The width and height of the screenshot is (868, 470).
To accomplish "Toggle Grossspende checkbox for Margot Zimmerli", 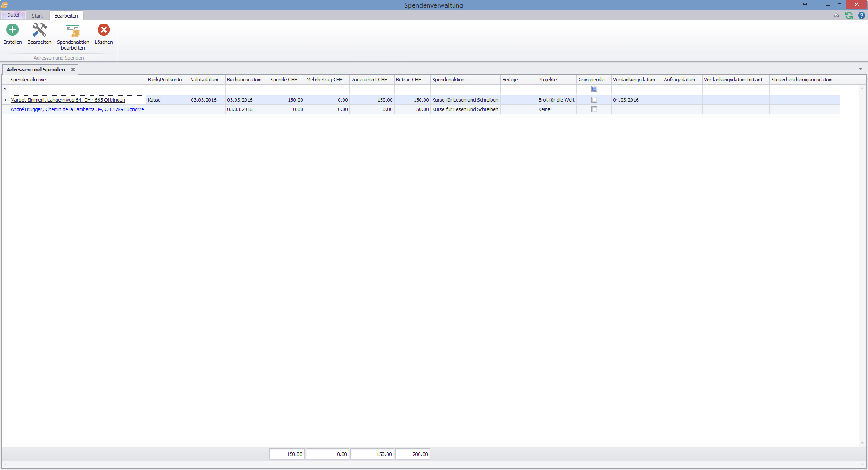I will (594, 100).
